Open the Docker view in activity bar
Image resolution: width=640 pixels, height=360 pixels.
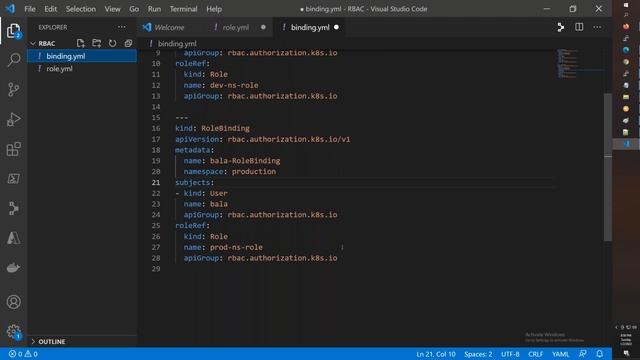click(13, 268)
